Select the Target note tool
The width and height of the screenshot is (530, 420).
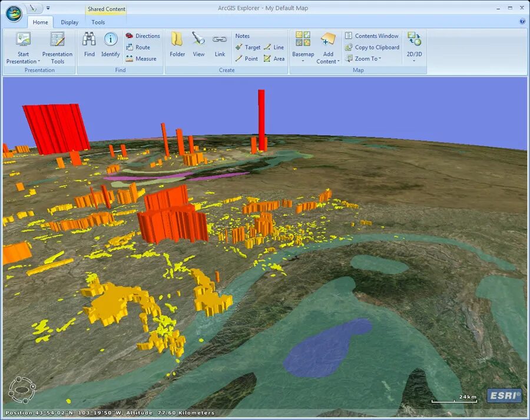click(x=248, y=47)
